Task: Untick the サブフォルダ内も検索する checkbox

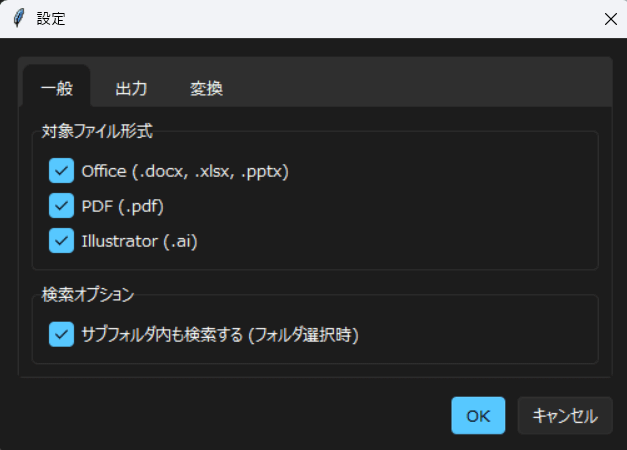Action: 62,334
